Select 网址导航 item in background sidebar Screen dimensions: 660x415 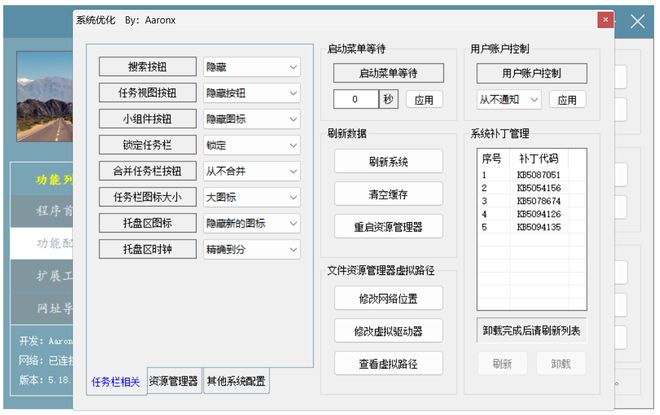42,308
